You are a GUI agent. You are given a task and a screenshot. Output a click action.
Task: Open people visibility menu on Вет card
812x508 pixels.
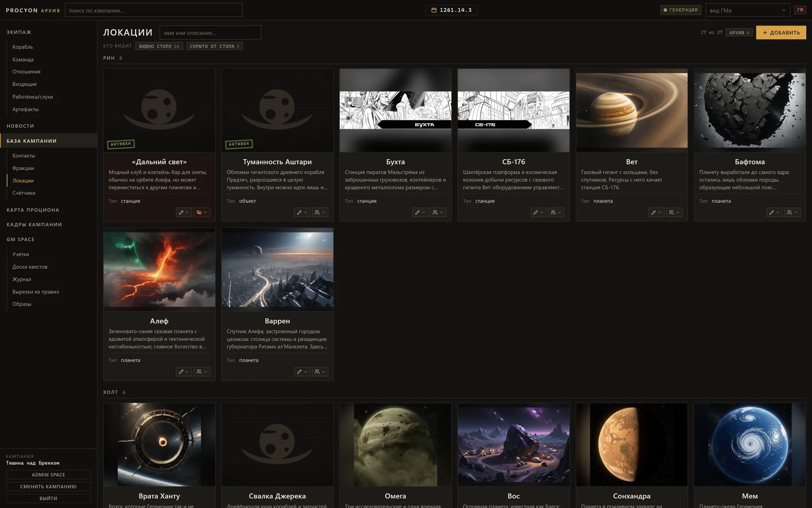click(x=674, y=213)
